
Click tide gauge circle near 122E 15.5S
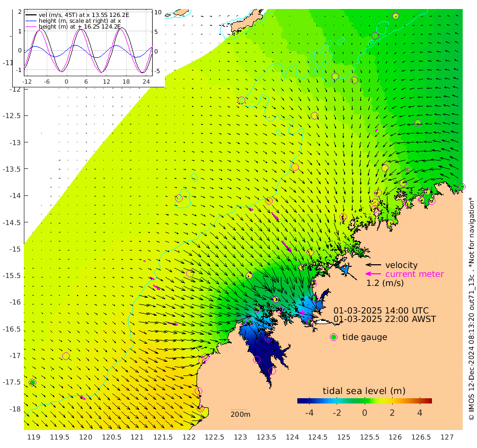pyautogui.click(x=190, y=273)
